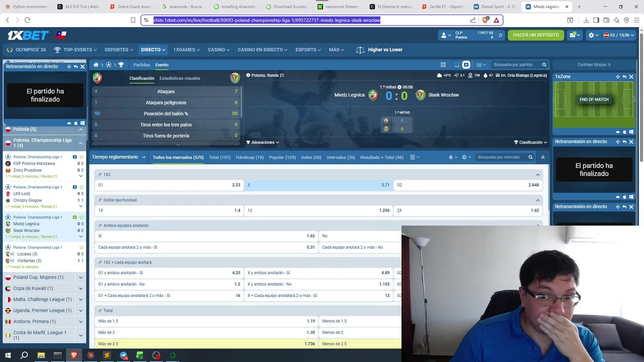Switch to the Hándicap (18) tab
The height and width of the screenshot is (362, 644).
pos(250,157)
